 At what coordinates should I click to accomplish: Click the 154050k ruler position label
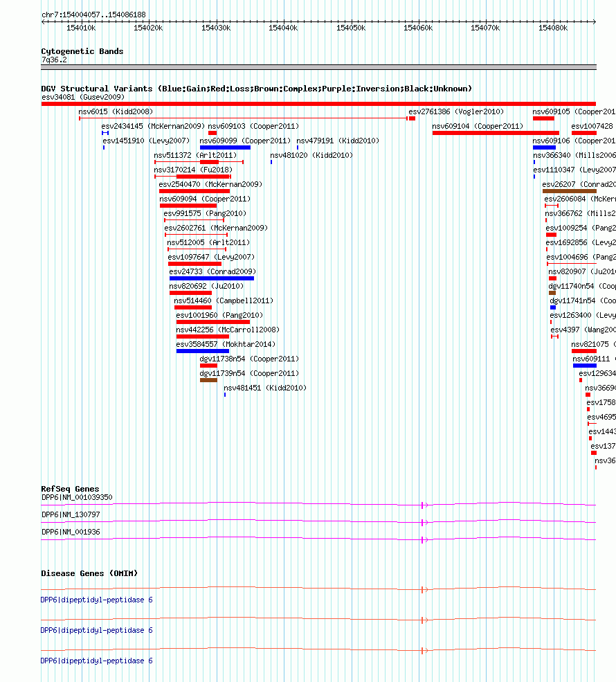351,28
